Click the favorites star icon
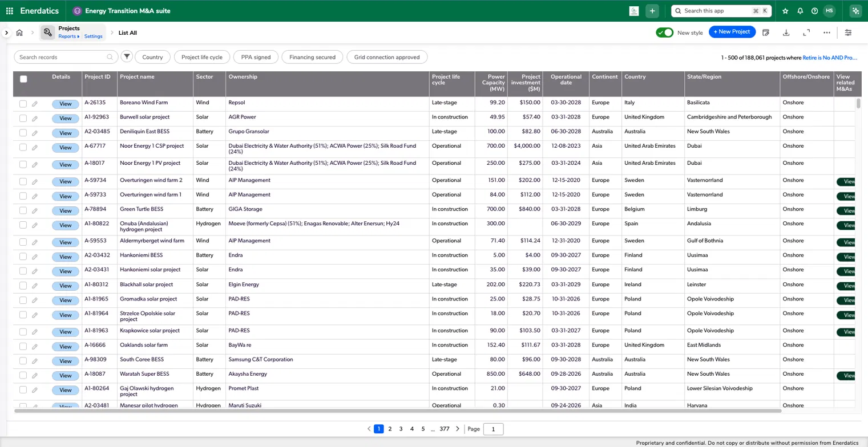The image size is (868, 447). pyautogui.click(x=785, y=11)
